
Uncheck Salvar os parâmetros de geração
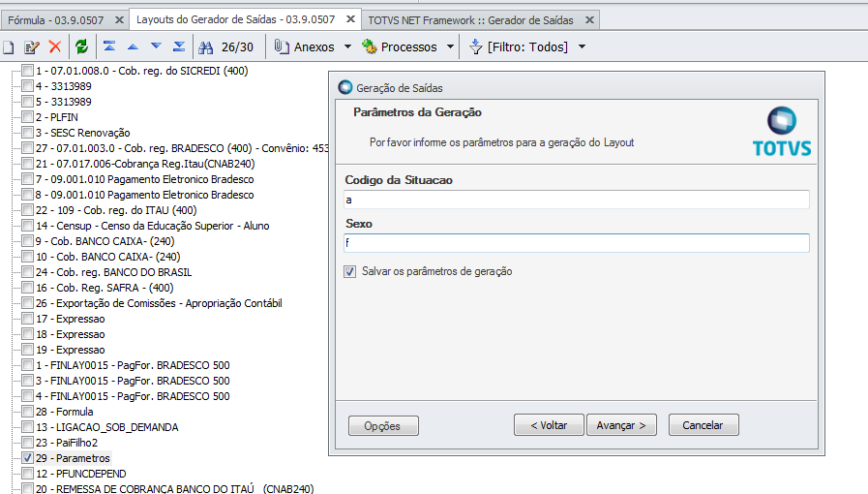click(350, 271)
